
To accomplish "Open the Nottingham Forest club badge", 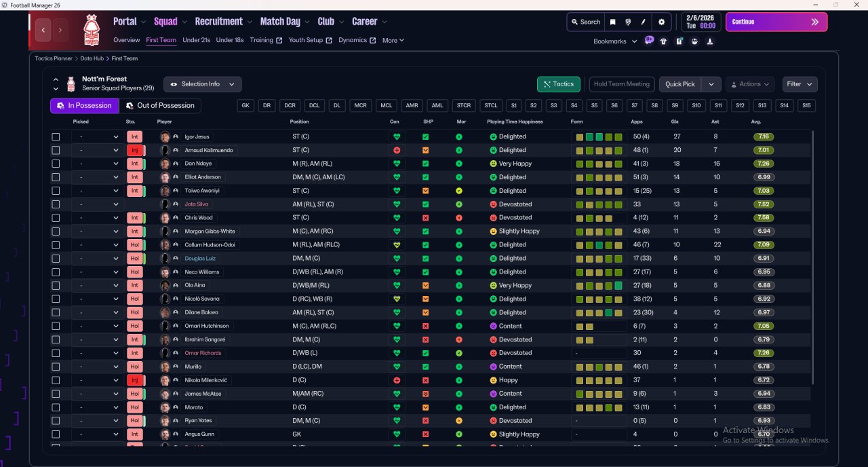I will point(91,30).
